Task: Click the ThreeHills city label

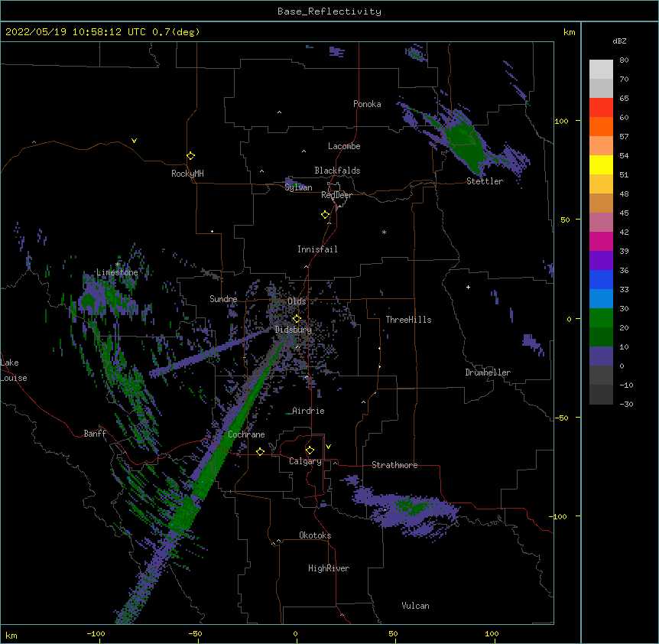Action: (408, 320)
